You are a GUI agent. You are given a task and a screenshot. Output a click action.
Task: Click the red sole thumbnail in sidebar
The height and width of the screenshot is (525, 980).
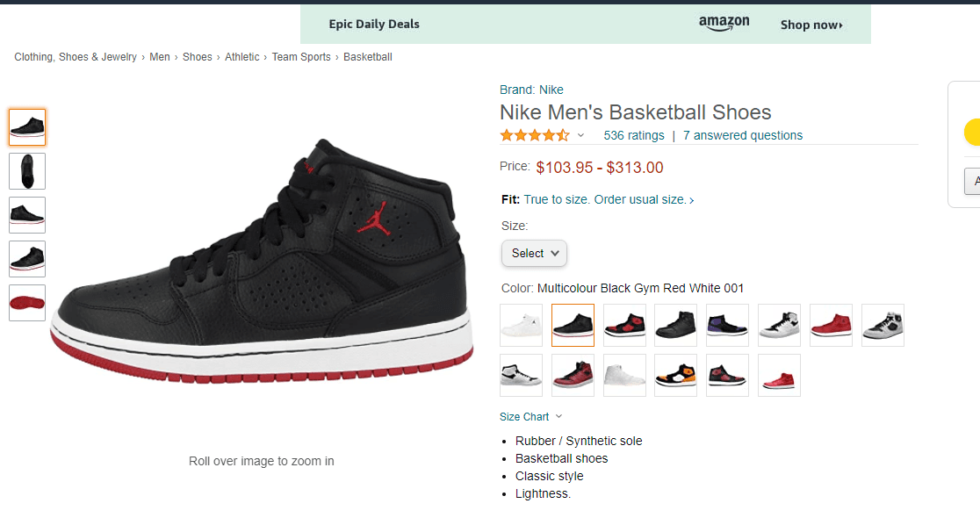coord(27,302)
